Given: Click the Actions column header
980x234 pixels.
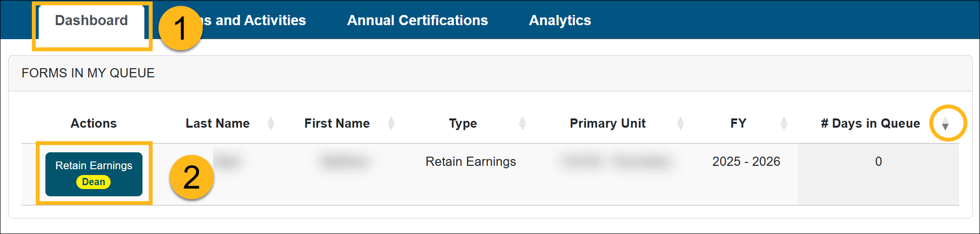Looking at the screenshot, I should [x=94, y=124].
